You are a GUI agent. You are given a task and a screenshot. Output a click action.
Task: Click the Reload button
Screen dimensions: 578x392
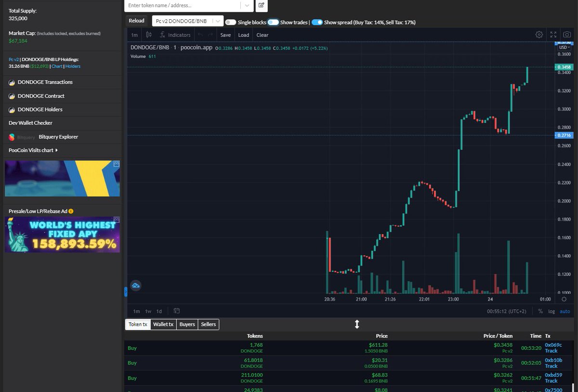tap(136, 21)
